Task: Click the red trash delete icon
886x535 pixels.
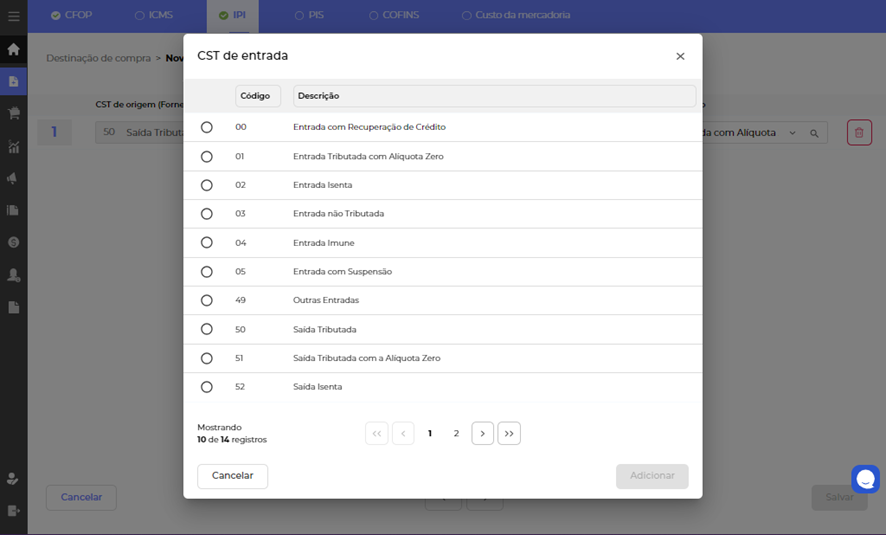Action: (x=859, y=132)
